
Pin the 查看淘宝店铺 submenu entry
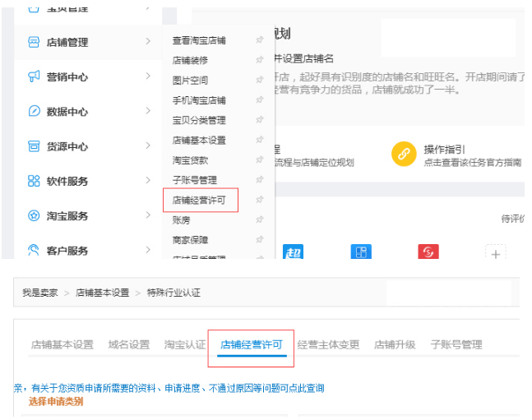pyautogui.click(x=260, y=40)
